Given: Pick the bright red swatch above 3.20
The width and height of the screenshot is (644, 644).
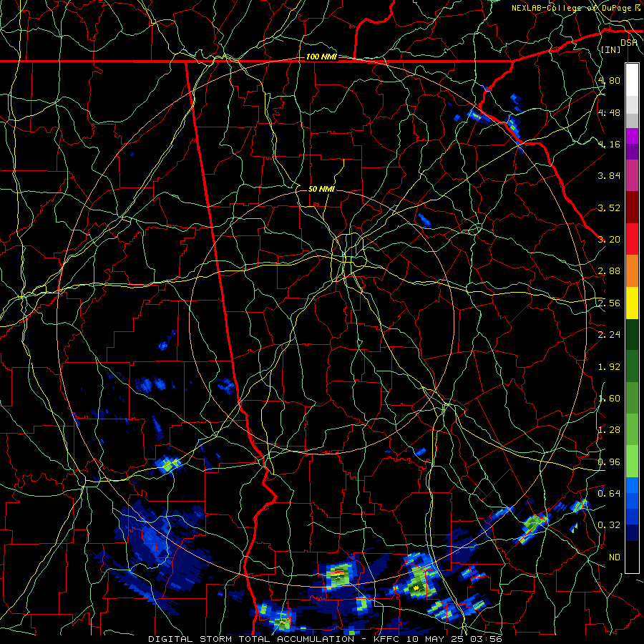Looking at the screenshot, I should (632, 239).
